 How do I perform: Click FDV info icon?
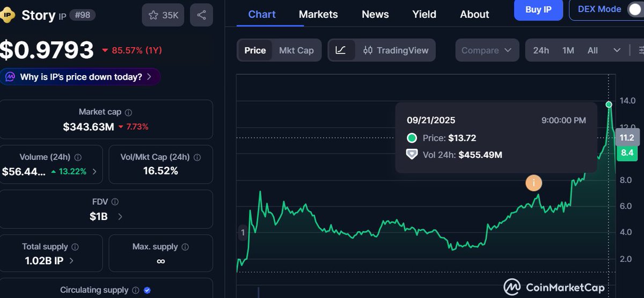coord(115,202)
